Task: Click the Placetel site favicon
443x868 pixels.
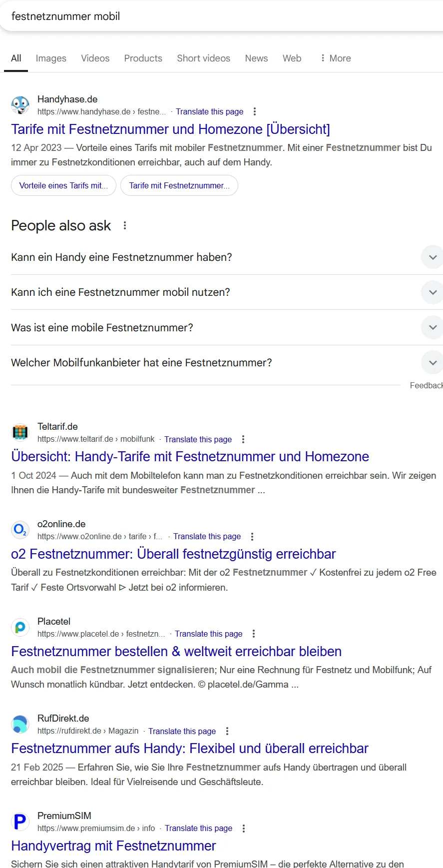Action: pyautogui.click(x=20, y=627)
